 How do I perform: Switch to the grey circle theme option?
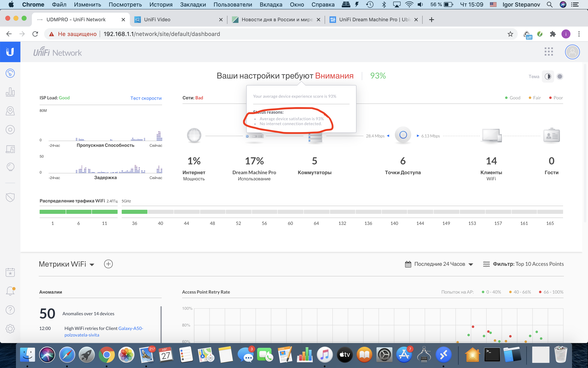(560, 77)
